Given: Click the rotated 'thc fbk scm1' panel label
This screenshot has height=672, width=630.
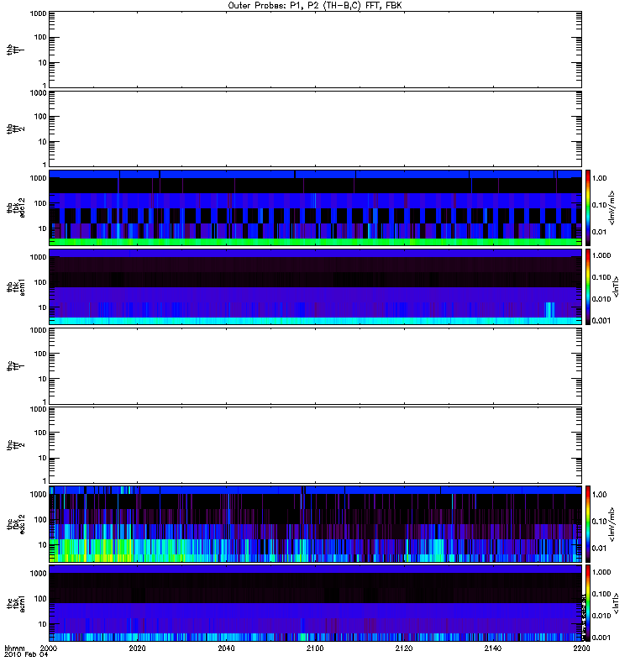Looking at the screenshot, I should click(16, 603).
